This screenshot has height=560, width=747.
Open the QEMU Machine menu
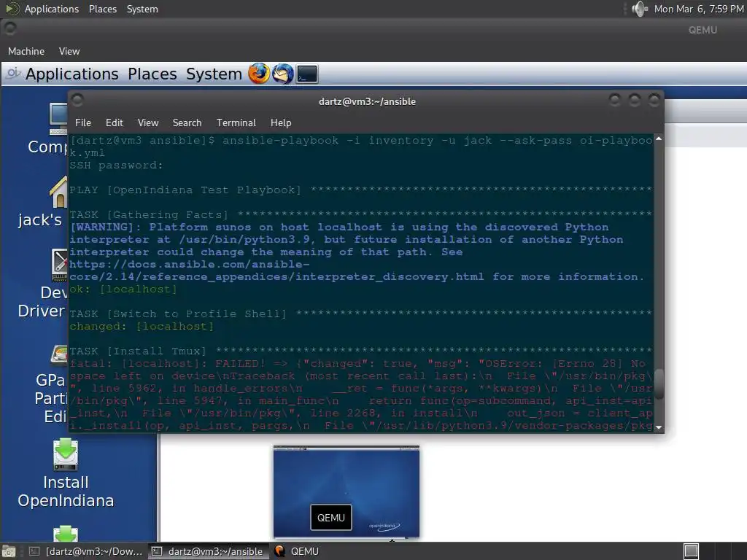(x=26, y=51)
